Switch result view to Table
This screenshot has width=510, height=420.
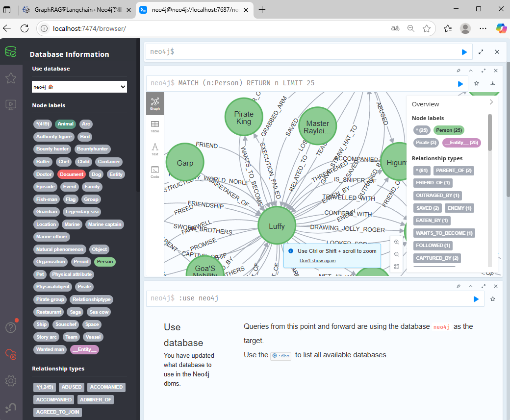tap(155, 126)
